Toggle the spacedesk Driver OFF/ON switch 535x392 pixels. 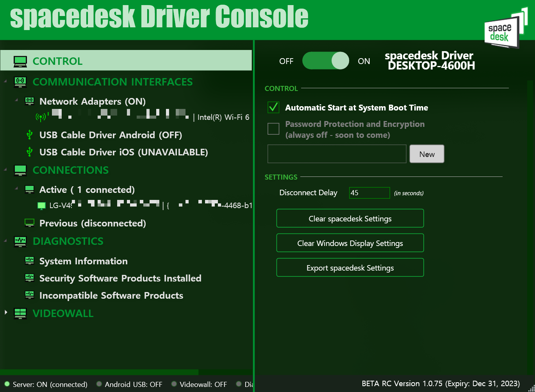pos(326,61)
